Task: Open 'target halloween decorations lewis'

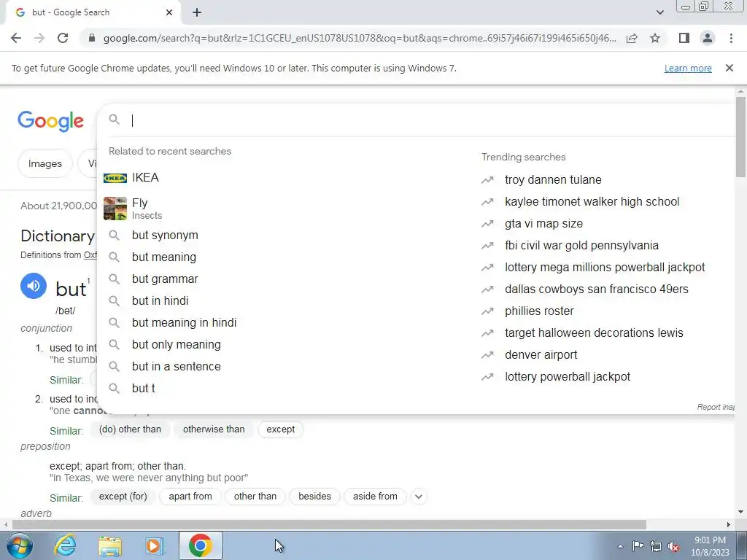Action: (594, 333)
